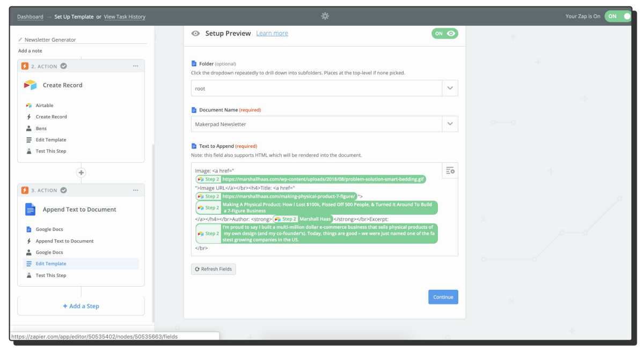Click the Google Docs icon beside Document Name label

[194, 110]
